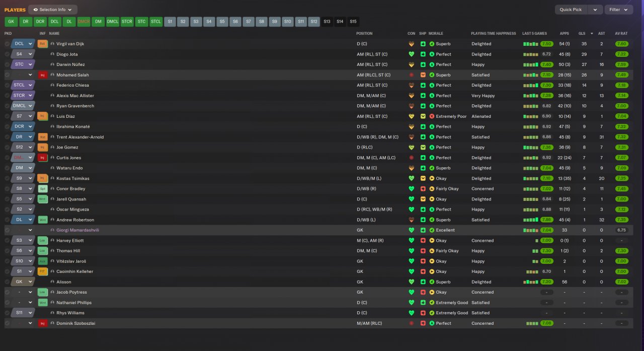Screen dimensions: 644x351
Task: Toggle selection check for Rhys Williams's row
Action: [7, 313]
